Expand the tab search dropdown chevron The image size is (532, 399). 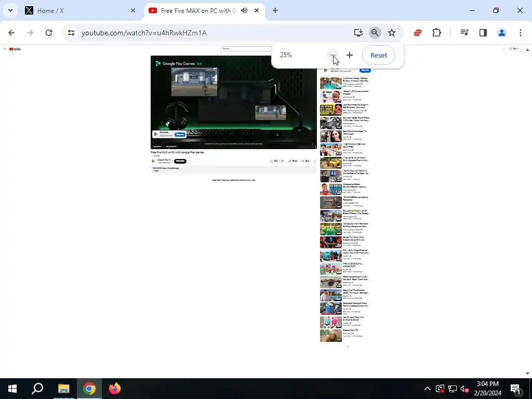[x=10, y=10]
